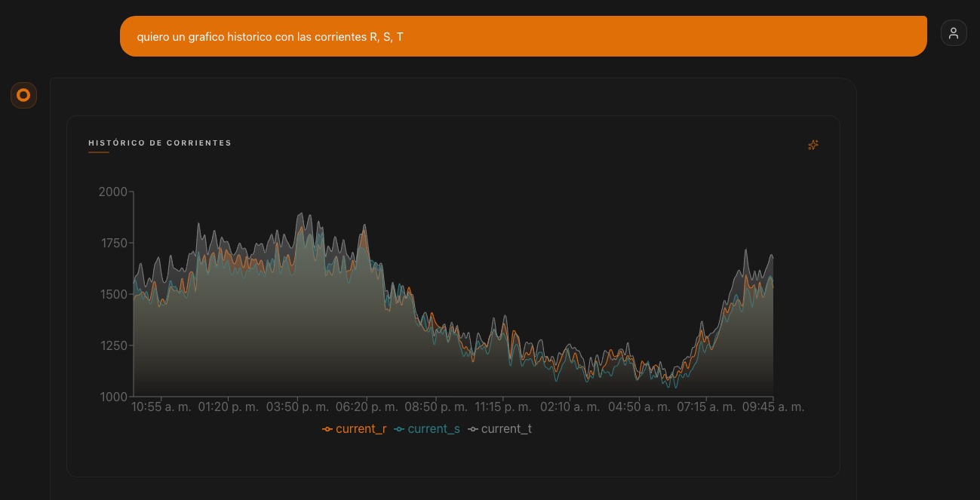
Task: Click the 2000 y-axis label
Action: tap(113, 192)
